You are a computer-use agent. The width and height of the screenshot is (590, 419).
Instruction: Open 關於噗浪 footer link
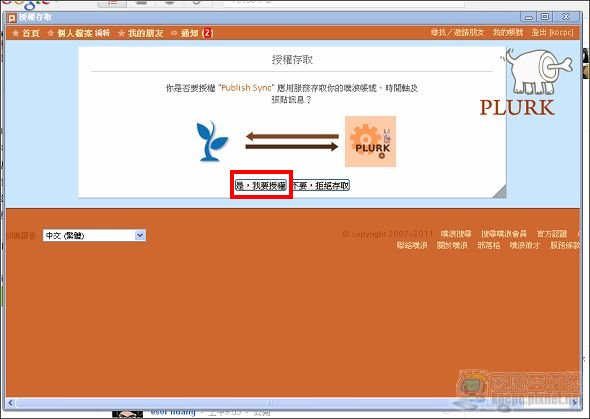pyautogui.click(x=452, y=246)
